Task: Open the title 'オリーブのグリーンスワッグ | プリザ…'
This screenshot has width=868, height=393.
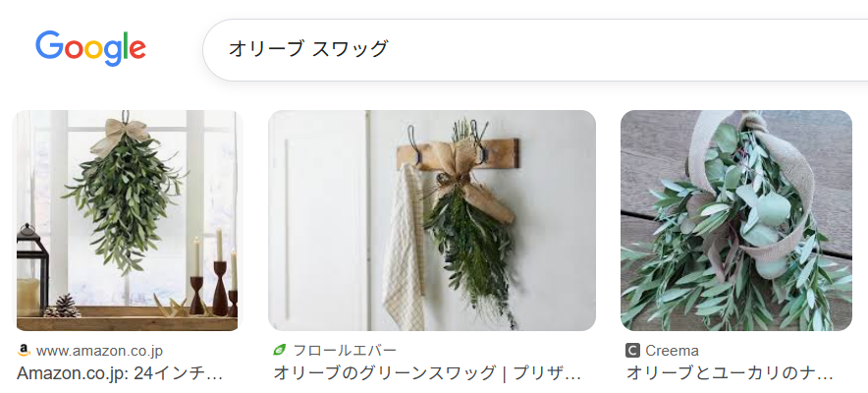Action: pyautogui.click(x=427, y=373)
